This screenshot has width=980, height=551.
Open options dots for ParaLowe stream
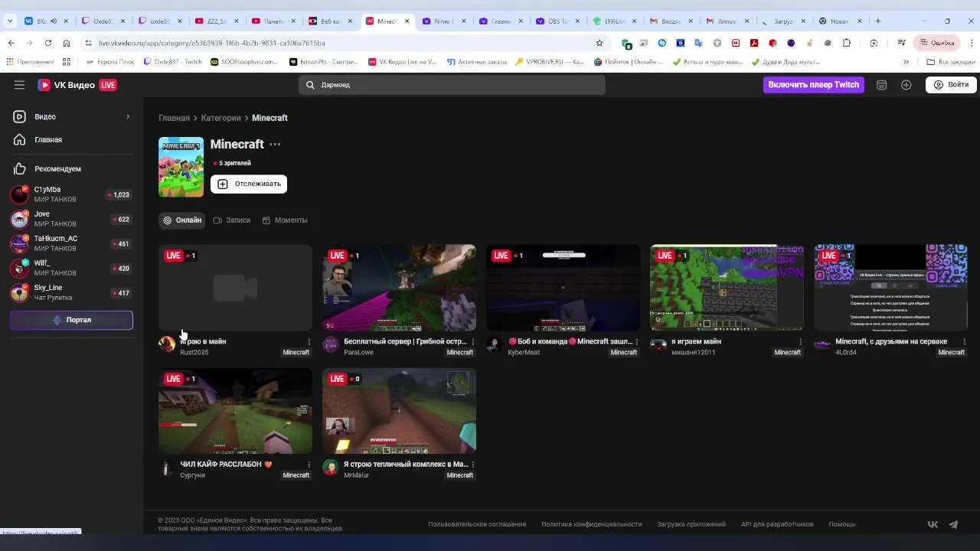473,341
